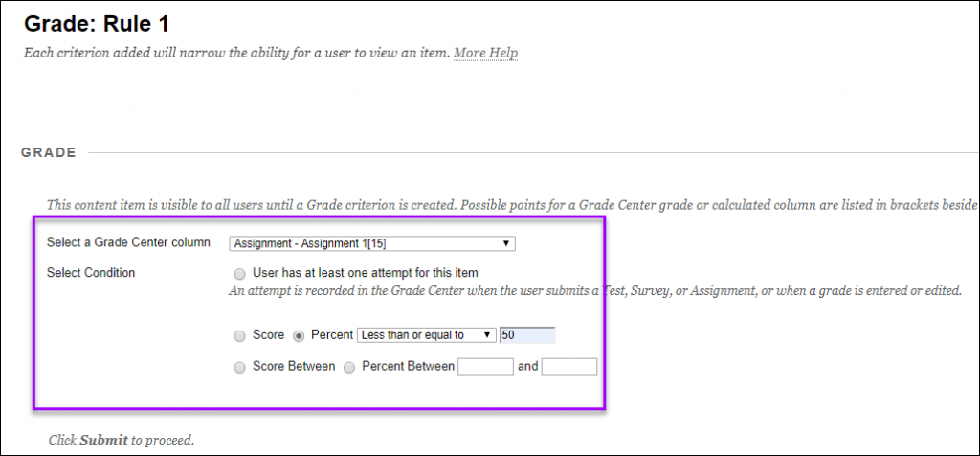Enable the Score Between radio option

pos(239,367)
